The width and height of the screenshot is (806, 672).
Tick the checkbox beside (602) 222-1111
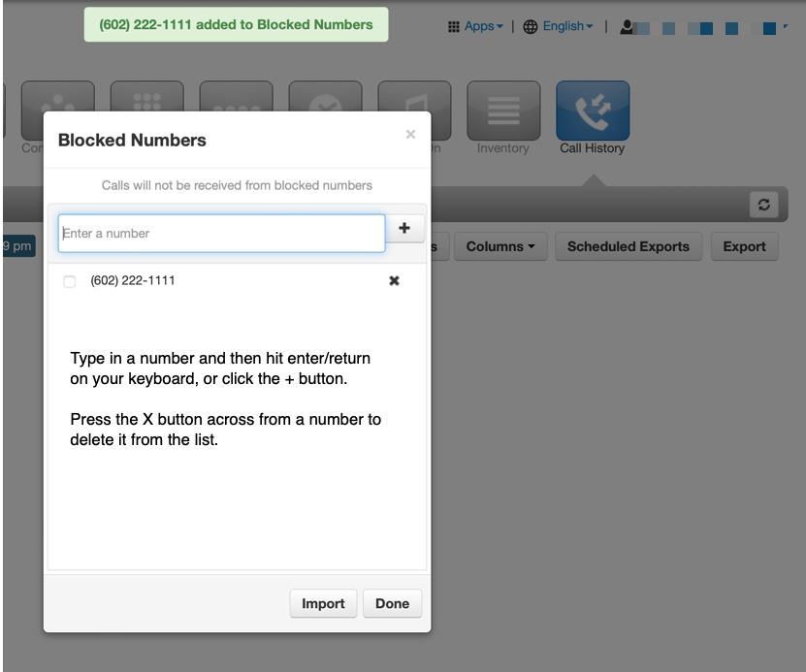(69, 282)
